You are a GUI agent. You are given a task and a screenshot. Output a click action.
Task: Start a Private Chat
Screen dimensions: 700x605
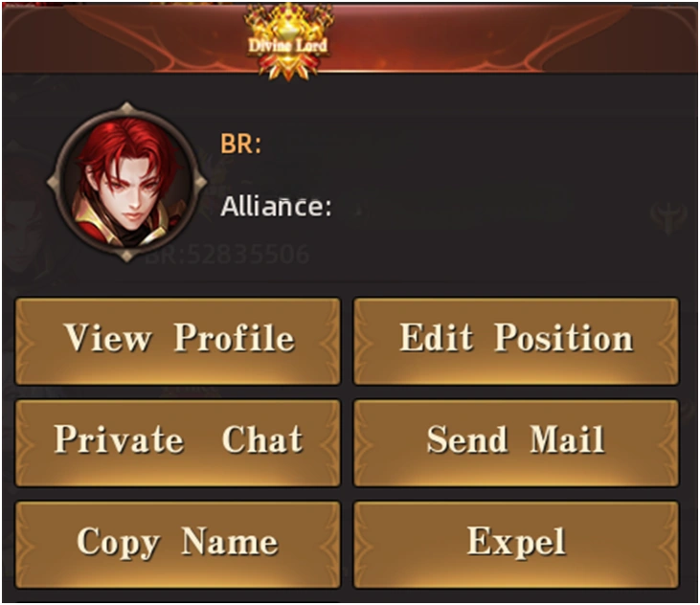[x=178, y=443]
